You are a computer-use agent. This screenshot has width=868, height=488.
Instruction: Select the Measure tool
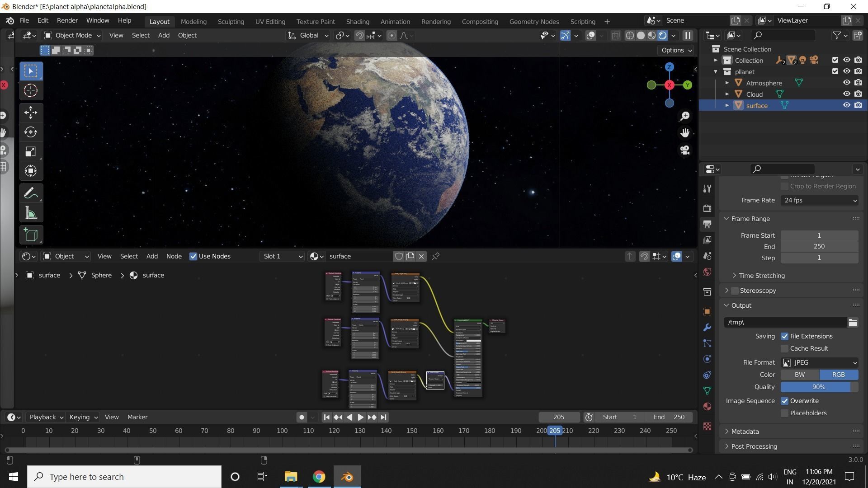[x=31, y=213]
